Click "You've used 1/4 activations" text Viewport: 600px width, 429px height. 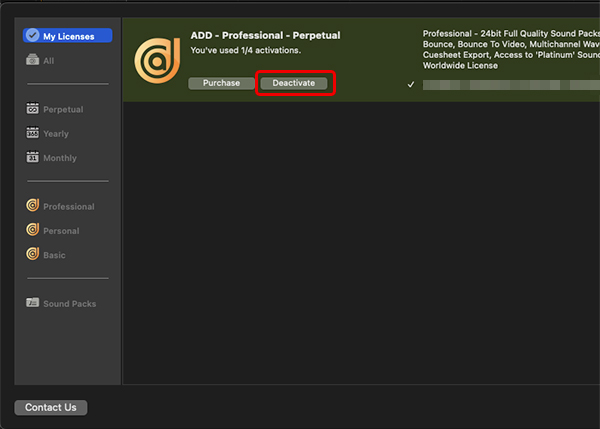246,51
